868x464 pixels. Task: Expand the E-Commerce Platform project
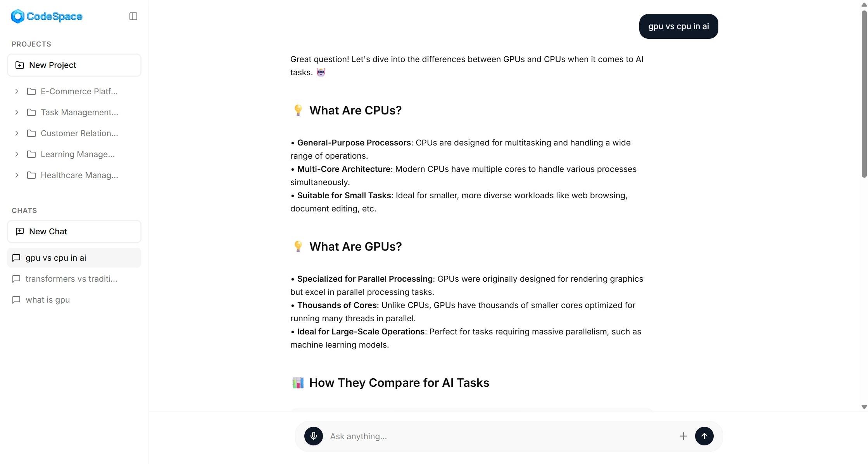(x=17, y=92)
